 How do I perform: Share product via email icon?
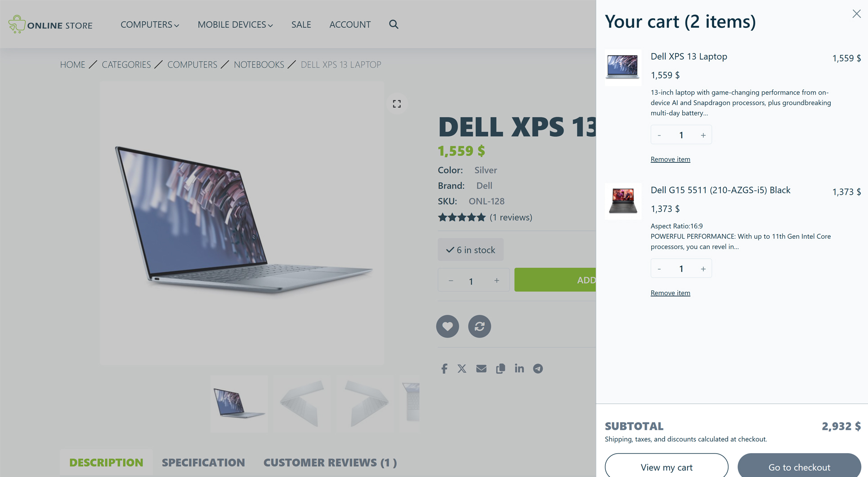tap(481, 369)
